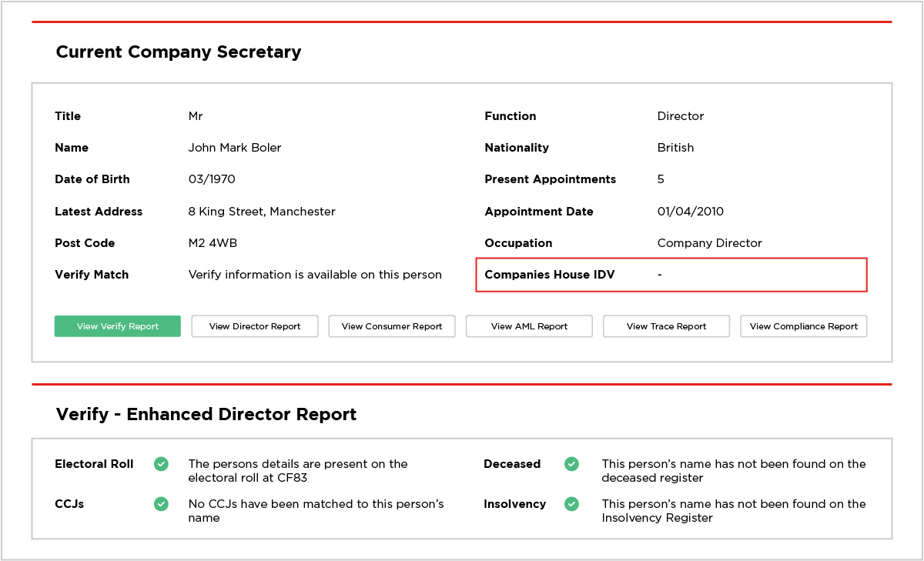Open the View Verify Report

[117, 326]
